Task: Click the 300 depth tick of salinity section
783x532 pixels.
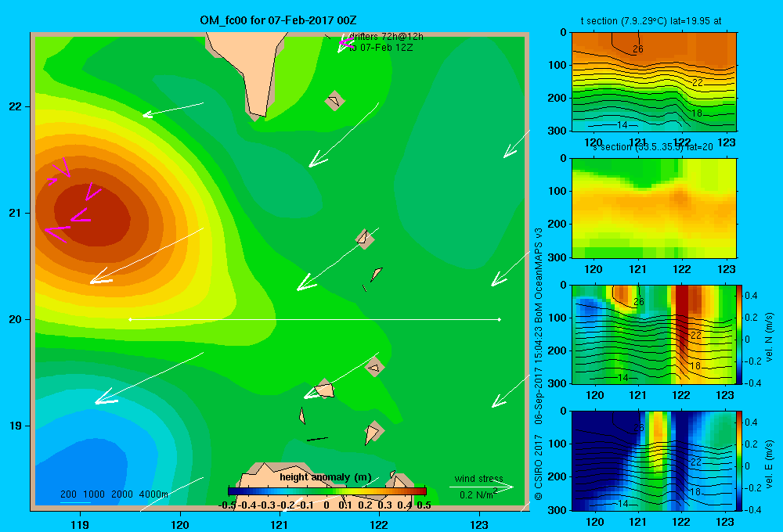Action: pos(559,257)
